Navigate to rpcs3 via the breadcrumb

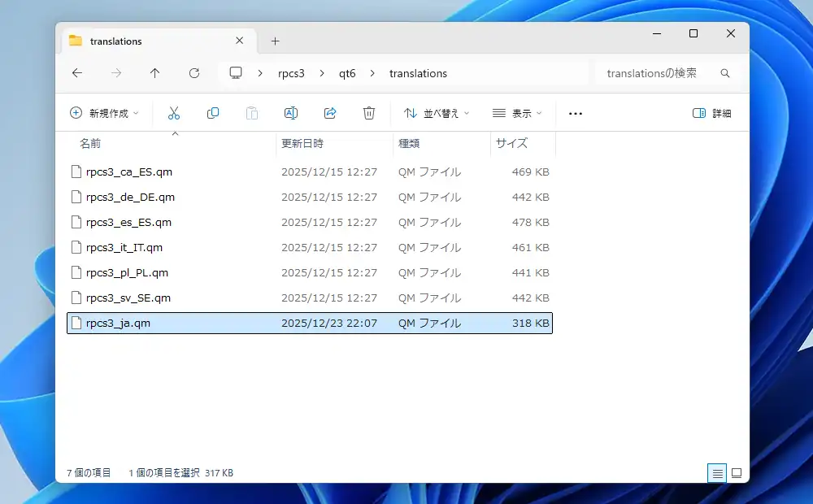point(291,73)
